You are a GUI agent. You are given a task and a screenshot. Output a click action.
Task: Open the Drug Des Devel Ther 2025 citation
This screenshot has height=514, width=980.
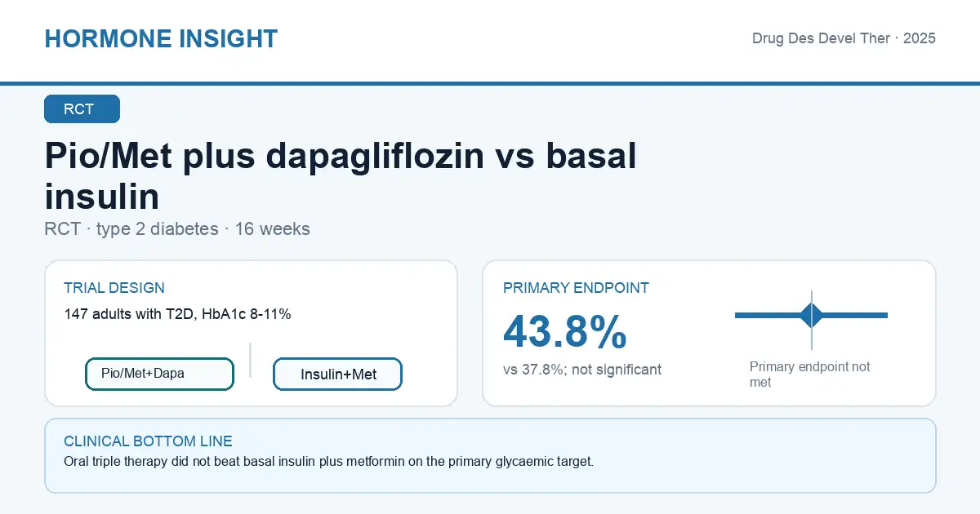[x=844, y=38]
